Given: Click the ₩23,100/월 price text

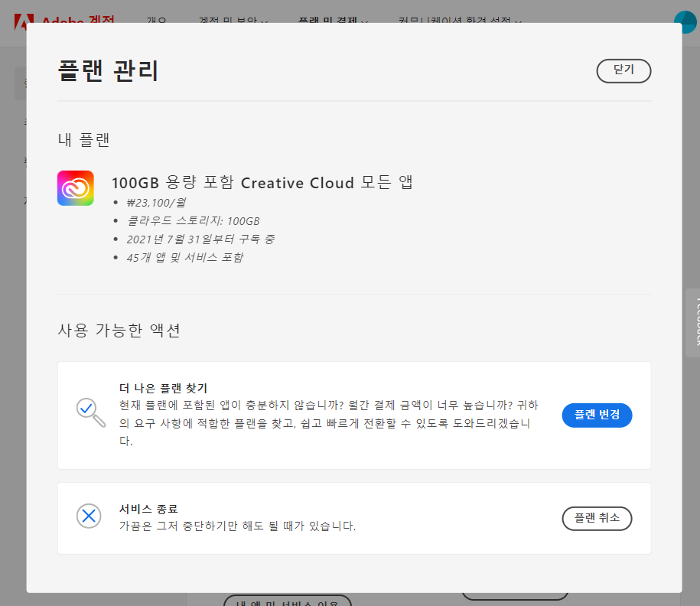Looking at the screenshot, I should click(156, 203).
